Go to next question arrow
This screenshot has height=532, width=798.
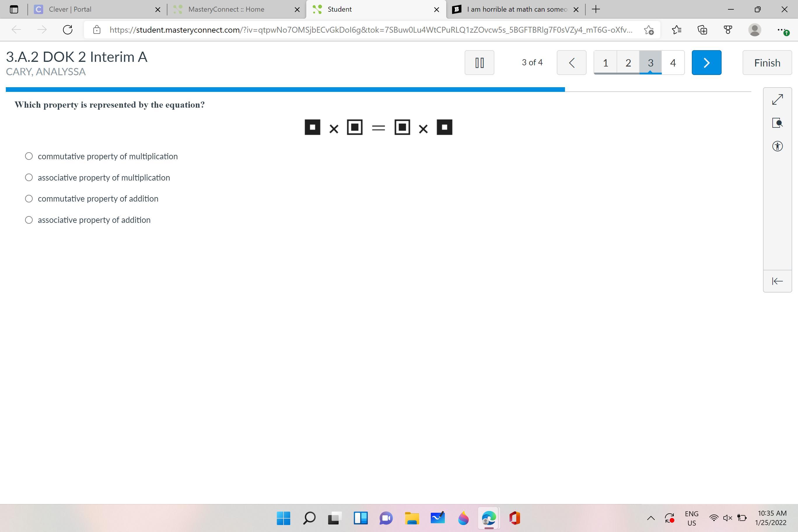[706, 63]
